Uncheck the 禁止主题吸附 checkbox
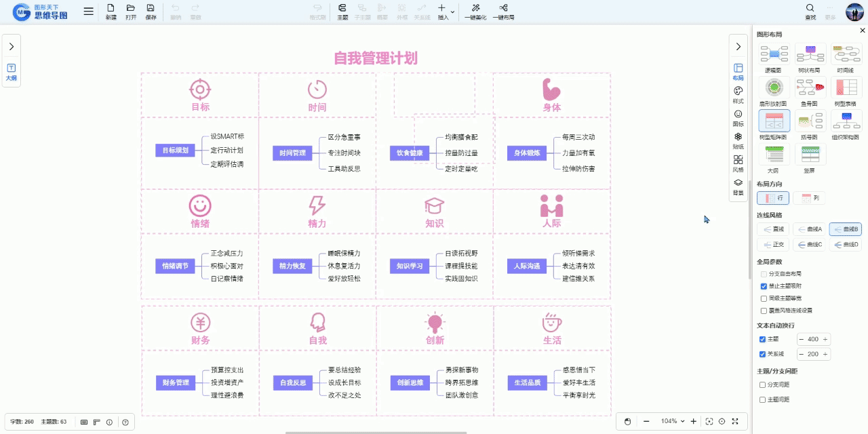Screen dimensions: 868x434 coord(764,286)
